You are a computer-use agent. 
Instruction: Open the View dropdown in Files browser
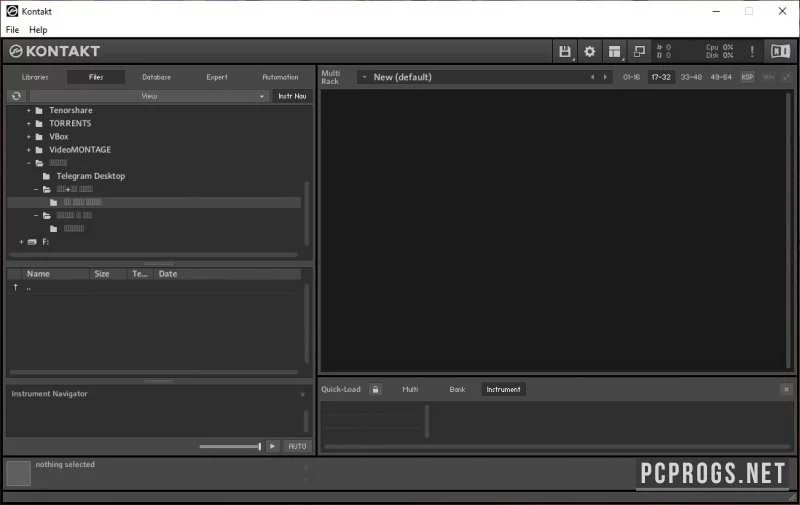click(x=149, y=96)
